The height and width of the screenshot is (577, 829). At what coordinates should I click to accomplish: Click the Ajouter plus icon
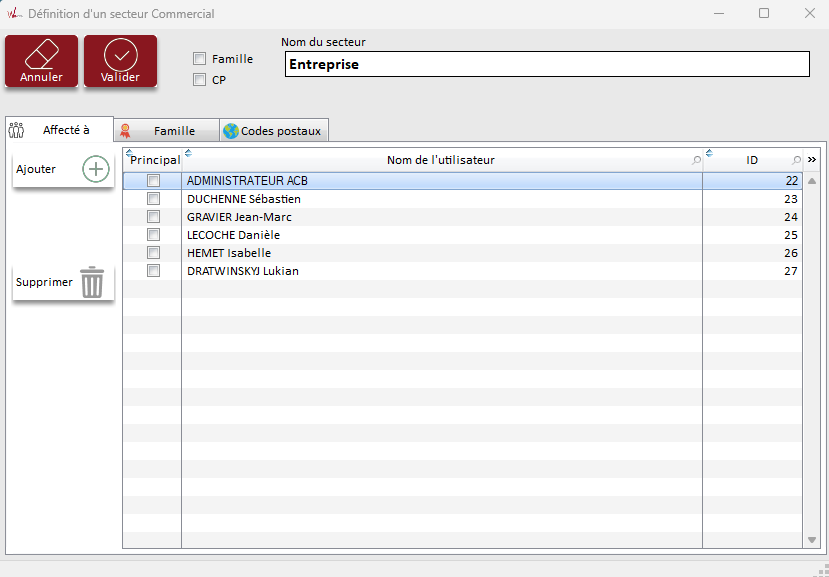[x=96, y=169]
